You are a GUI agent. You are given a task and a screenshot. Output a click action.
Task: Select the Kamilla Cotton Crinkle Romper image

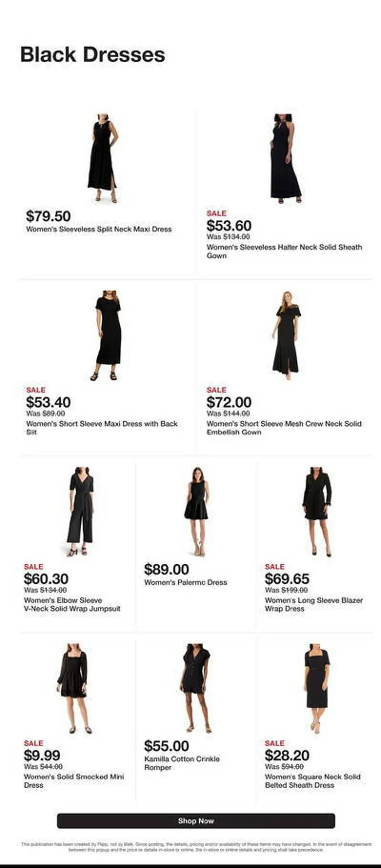pos(196,688)
